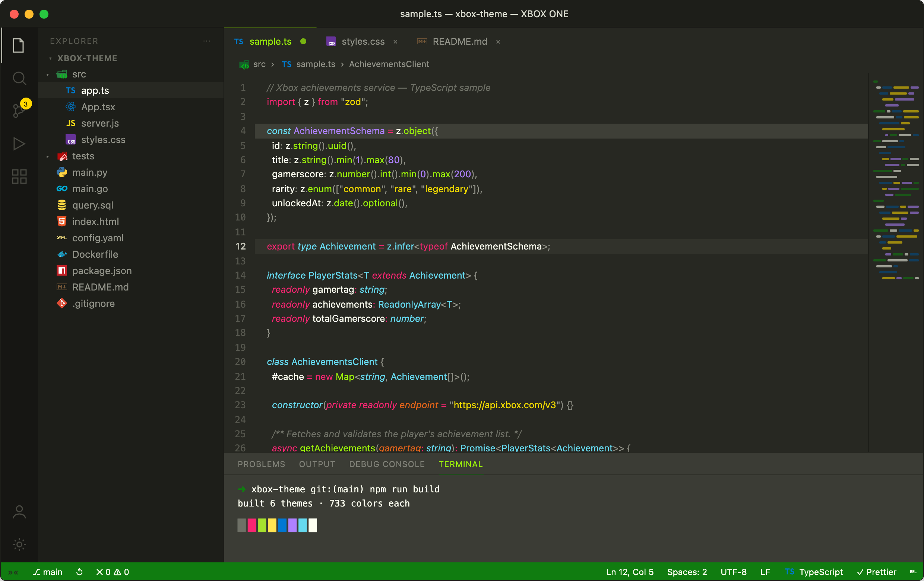The image size is (924, 581).
Task: Open the Accounts icon
Action: 19,512
